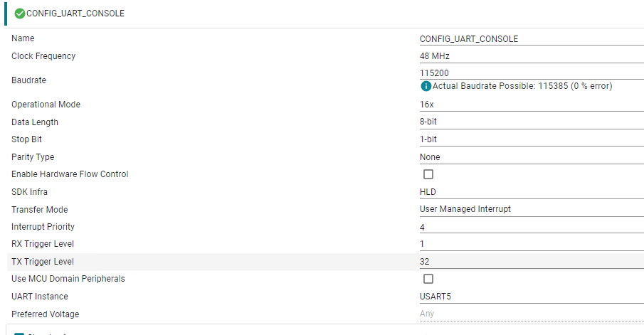Change Transfer Mode from User Managed Interrupt
This screenshot has height=335, width=644.
pyautogui.click(x=532, y=209)
